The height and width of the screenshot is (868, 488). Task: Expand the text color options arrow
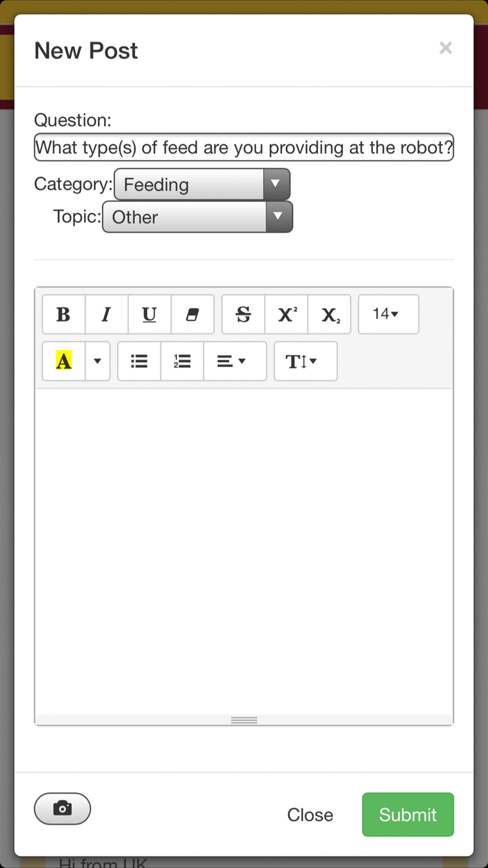98,361
